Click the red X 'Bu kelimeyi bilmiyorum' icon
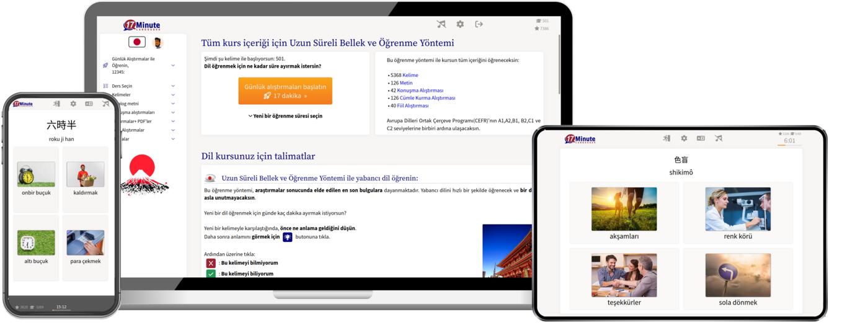Image resolution: width=868 pixels, height=330 pixels. [211, 263]
